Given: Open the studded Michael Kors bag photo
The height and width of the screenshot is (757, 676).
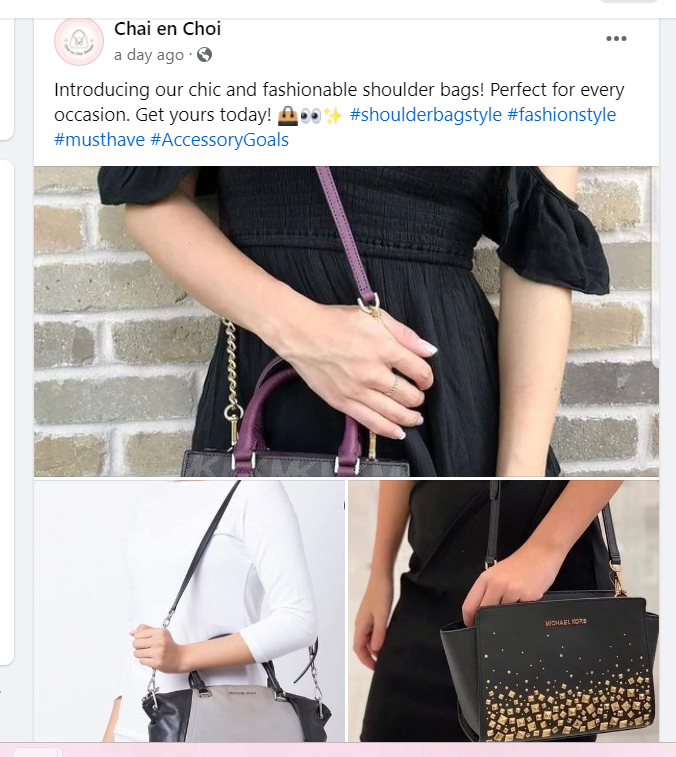Looking at the screenshot, I should [x=503, y=611].
